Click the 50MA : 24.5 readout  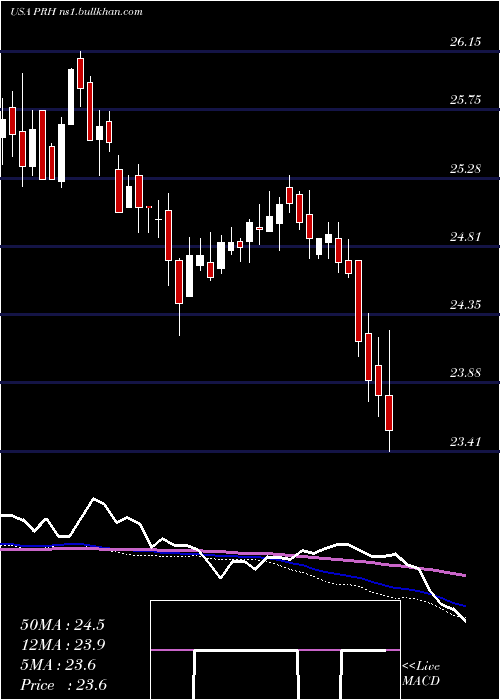click(x=62, y=625)
